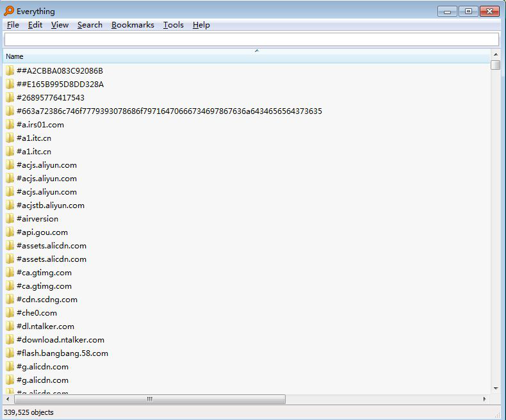506x420 pixels.
Task: Click folder icon beside #dl.ntalker.com
Action: [10, 326]
